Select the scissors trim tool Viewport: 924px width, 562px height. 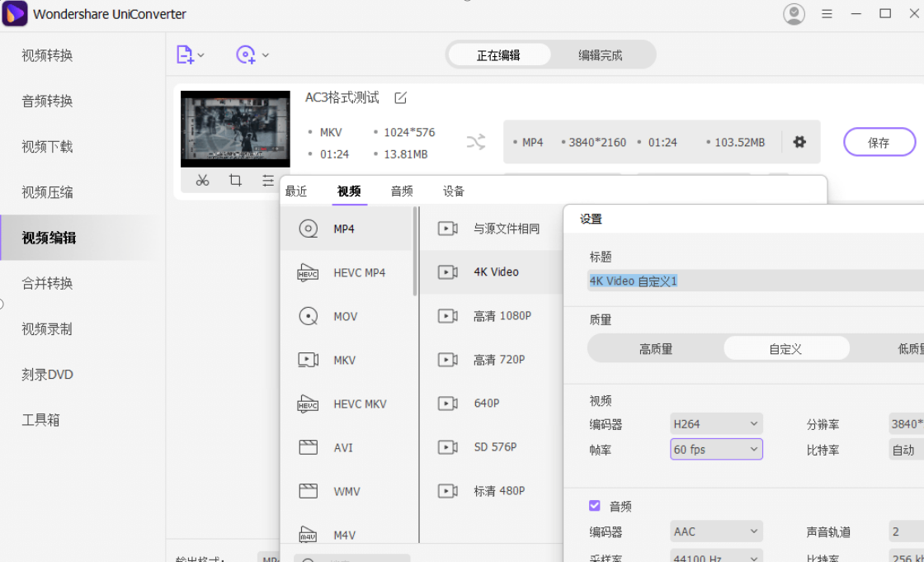tap(203, 181)
